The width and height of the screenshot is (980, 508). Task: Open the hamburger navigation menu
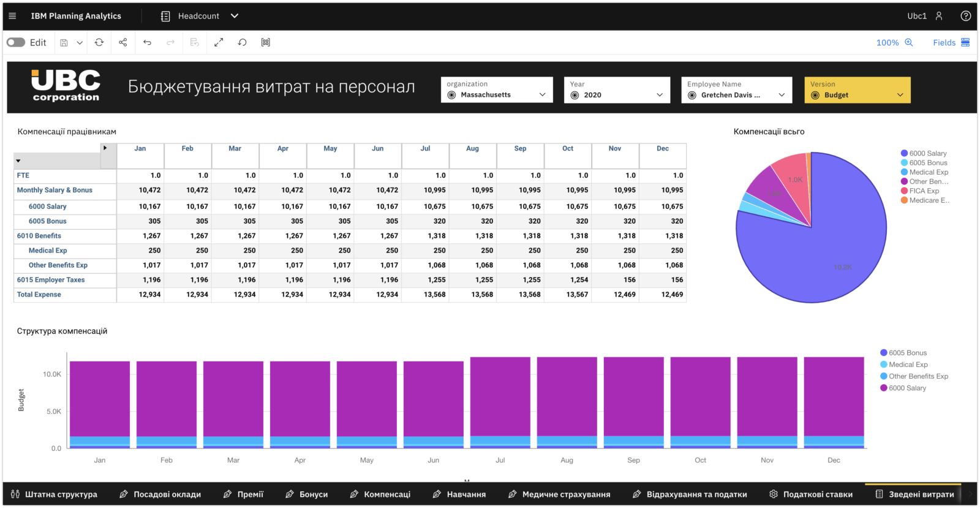(x=12, y=16)
